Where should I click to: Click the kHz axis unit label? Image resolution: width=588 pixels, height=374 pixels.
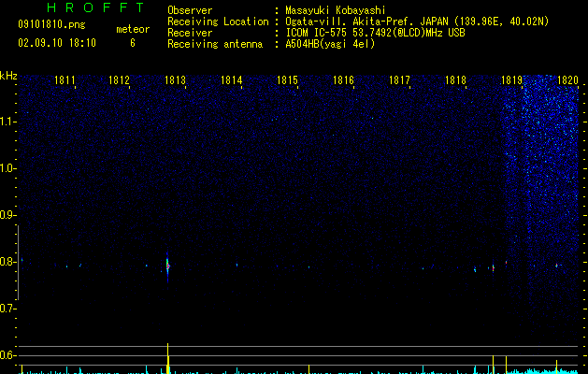coord(8,76)
